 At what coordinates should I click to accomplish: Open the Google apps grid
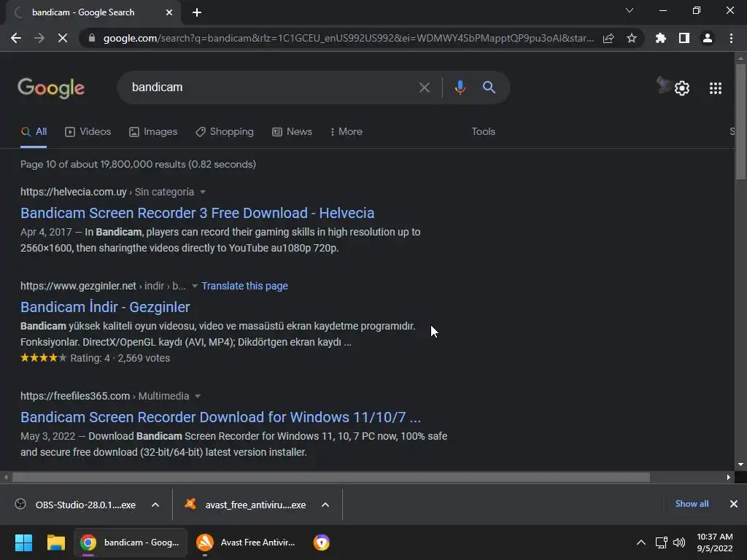[x=716, y=88]
